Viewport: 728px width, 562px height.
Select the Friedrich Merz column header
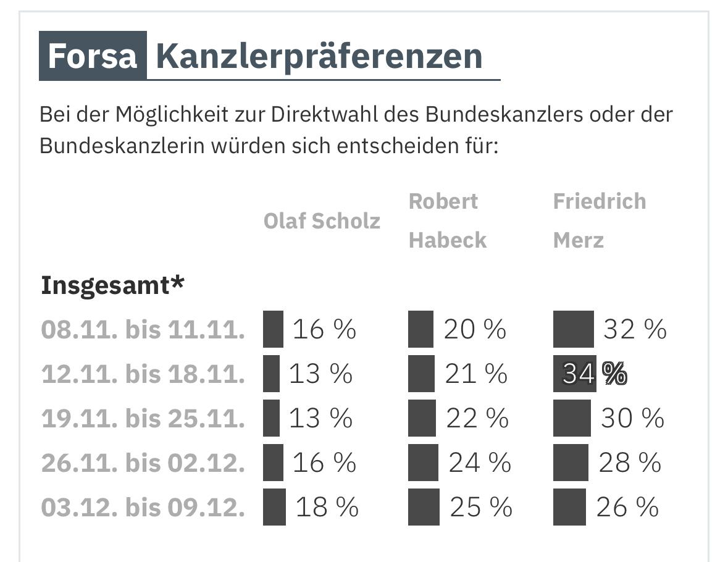pyautogui.click(x=599, y=220)
